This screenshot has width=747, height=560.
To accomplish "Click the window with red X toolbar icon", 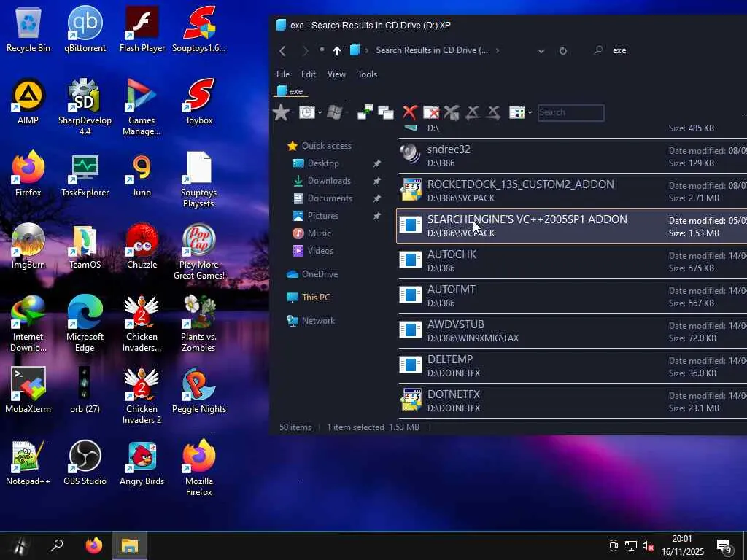I will [x=431, y=112].
